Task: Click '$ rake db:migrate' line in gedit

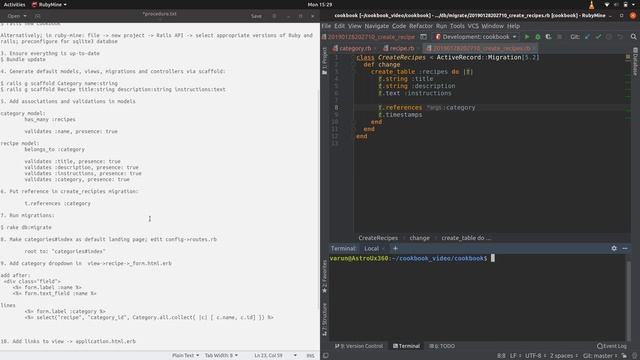Action: coord(26,227)
